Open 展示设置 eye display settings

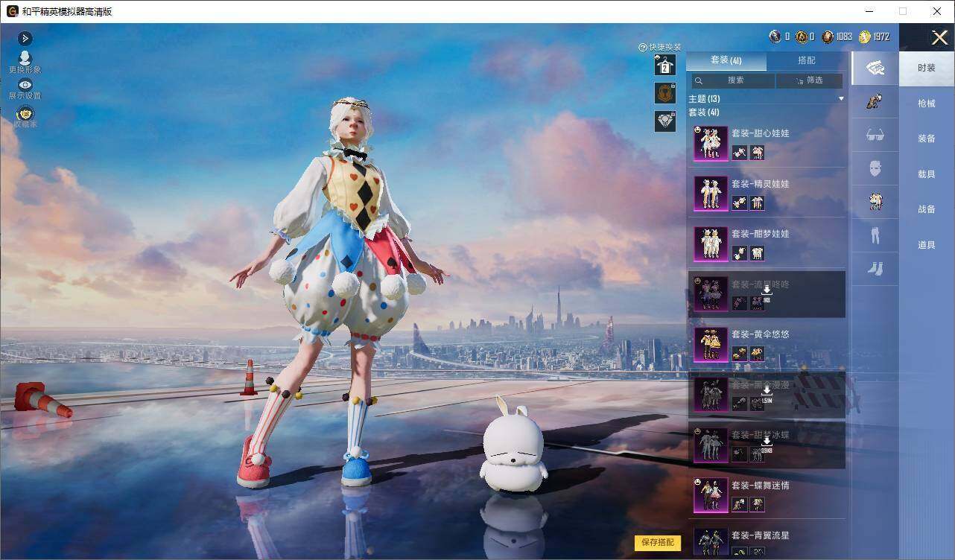pyautogui.click(x=25, y=85)
